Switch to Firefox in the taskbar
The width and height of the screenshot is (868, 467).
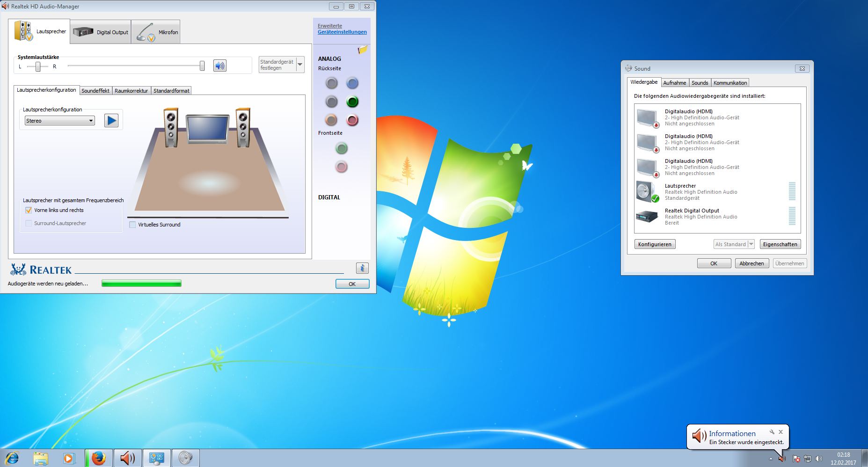pos(98,458)
